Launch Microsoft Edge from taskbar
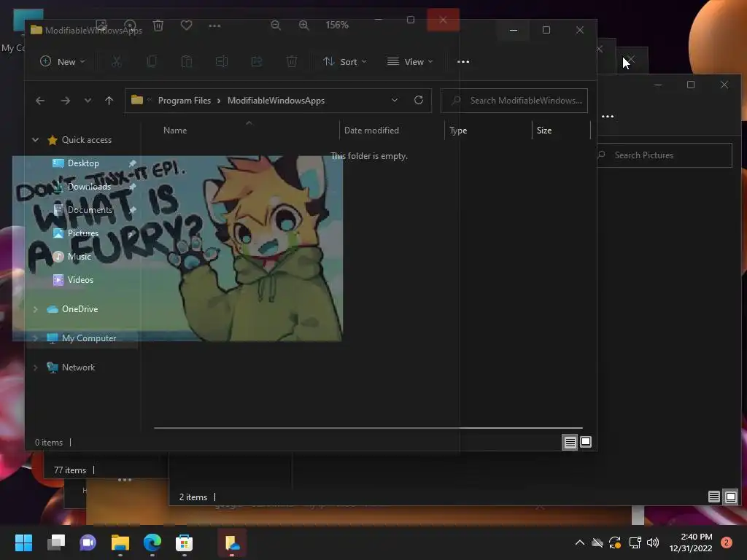The height and width of the screenshot is (560, 747). pos(152,542)
